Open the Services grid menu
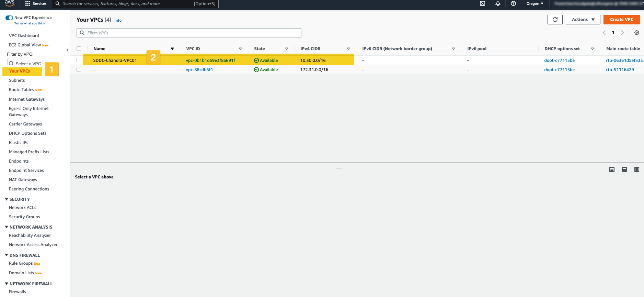644x297 pixels. click(x=36, y=3)
